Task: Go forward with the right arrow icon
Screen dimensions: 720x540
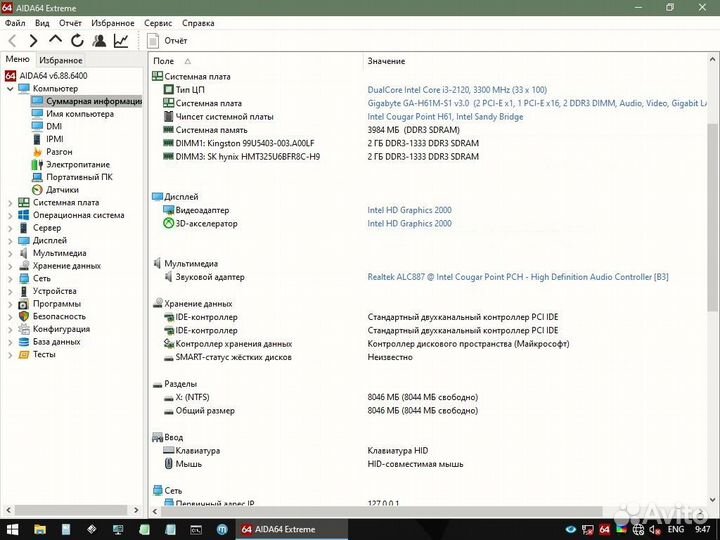Action: [33, 41]
